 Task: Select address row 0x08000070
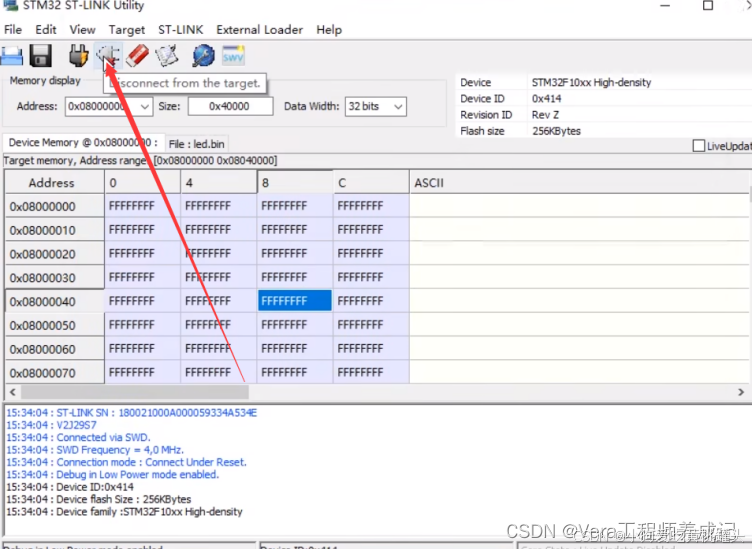tap(54, 373)
